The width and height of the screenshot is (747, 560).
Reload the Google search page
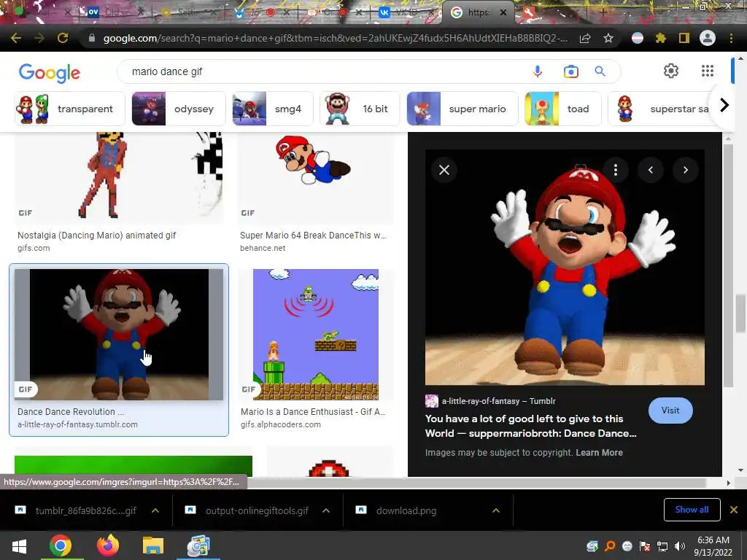pyautogui.click(x=63, y=38)
